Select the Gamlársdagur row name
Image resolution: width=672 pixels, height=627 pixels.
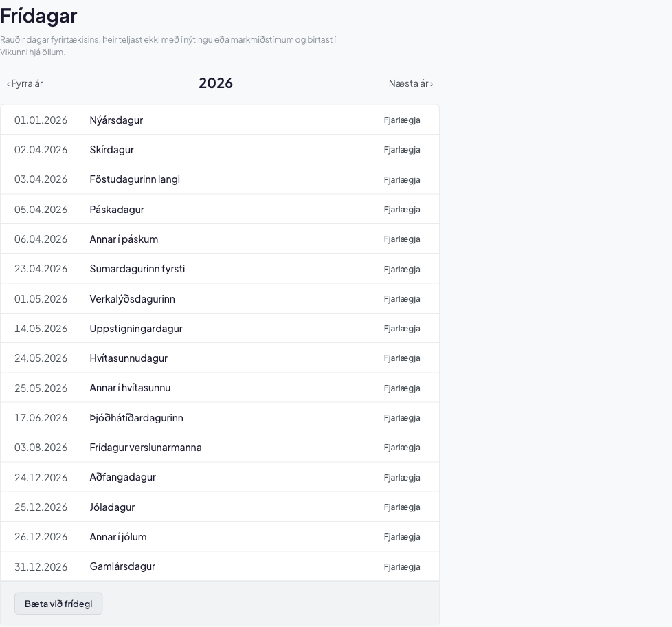click(122, 566)
